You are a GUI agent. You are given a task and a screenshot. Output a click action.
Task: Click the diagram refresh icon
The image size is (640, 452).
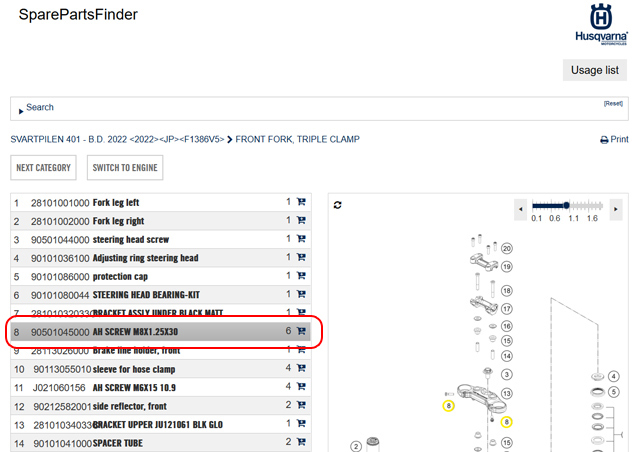[338, 204]
